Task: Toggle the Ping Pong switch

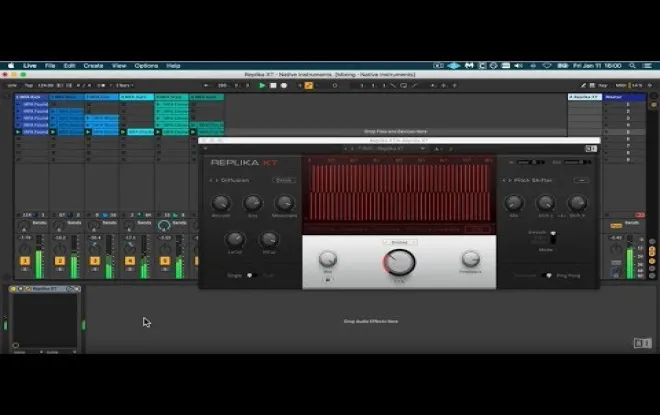Action: 547,275
